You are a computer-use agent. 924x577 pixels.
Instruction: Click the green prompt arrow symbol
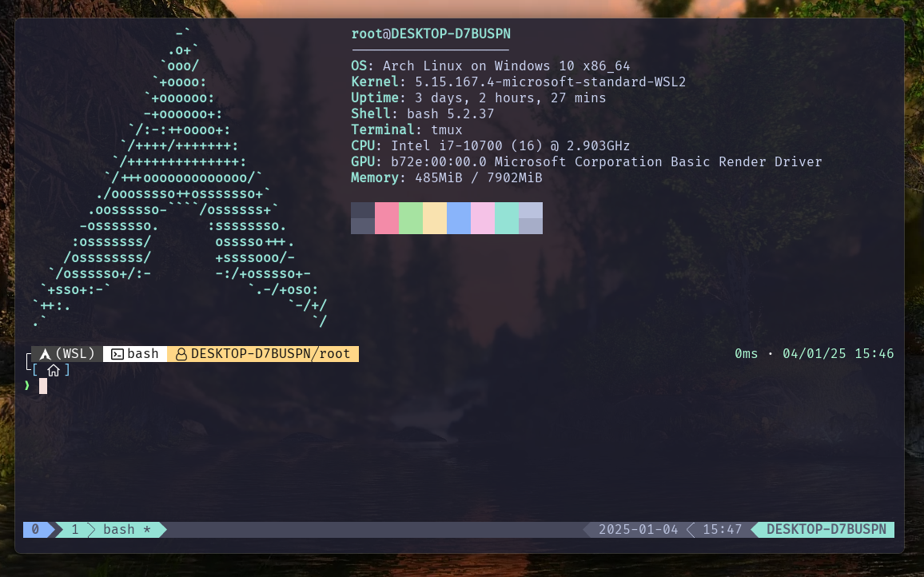(27, 386)
